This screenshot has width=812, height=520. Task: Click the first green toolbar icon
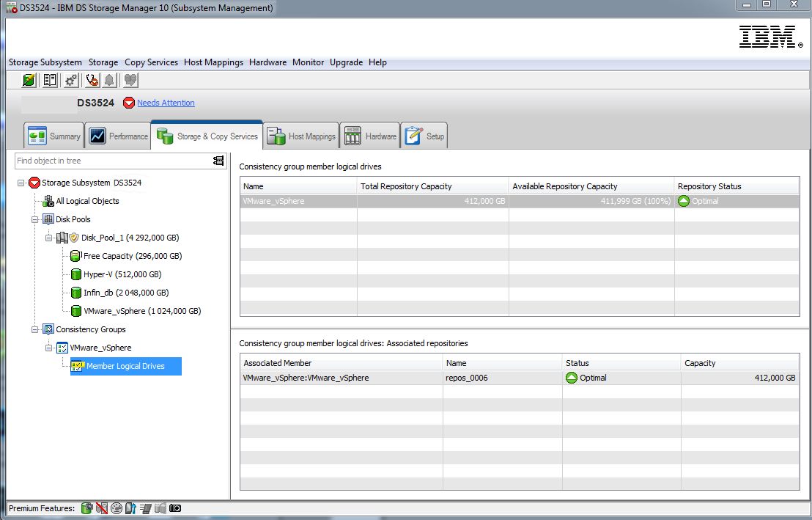29,80
